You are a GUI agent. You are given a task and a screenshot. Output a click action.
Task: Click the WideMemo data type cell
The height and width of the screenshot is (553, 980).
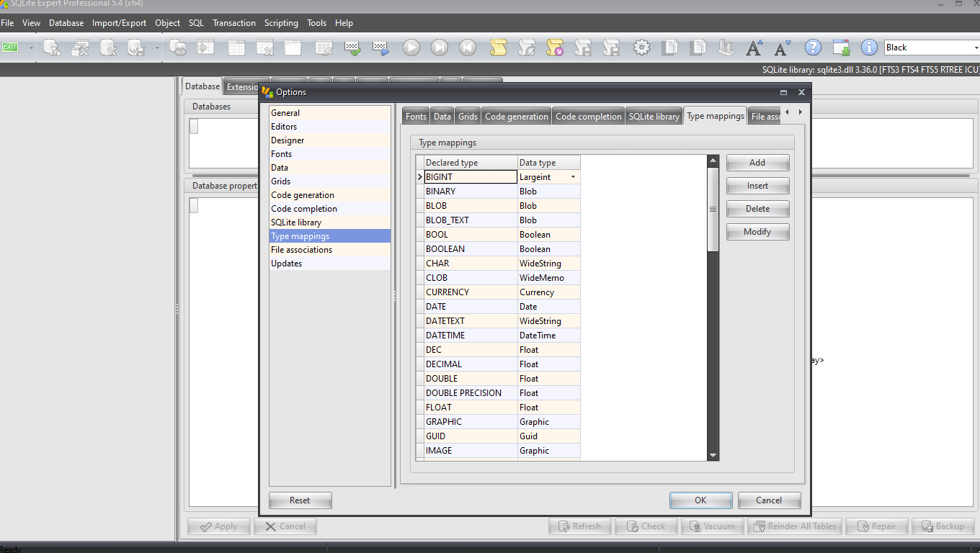pyautogui.click(x=549, y=278)
